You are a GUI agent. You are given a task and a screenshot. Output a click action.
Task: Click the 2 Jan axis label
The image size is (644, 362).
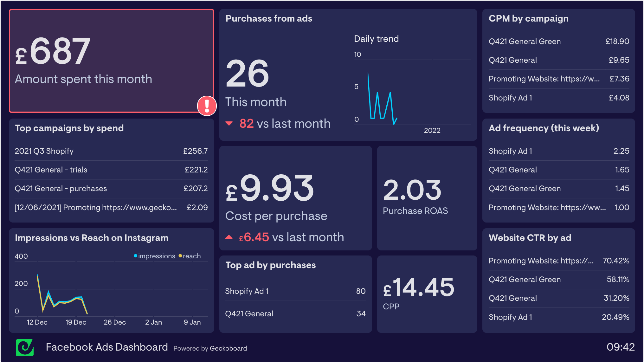(153, 322)
